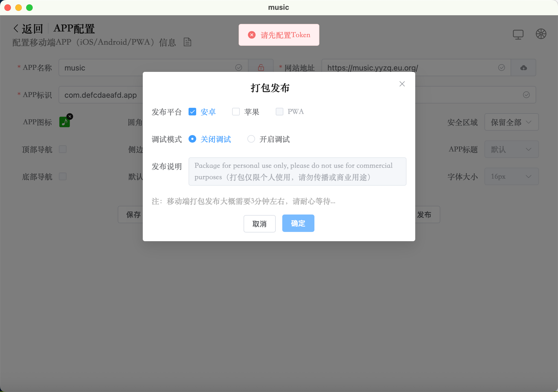Click the monitor preview icon top right
558x392 pixels.
point(518,35)
